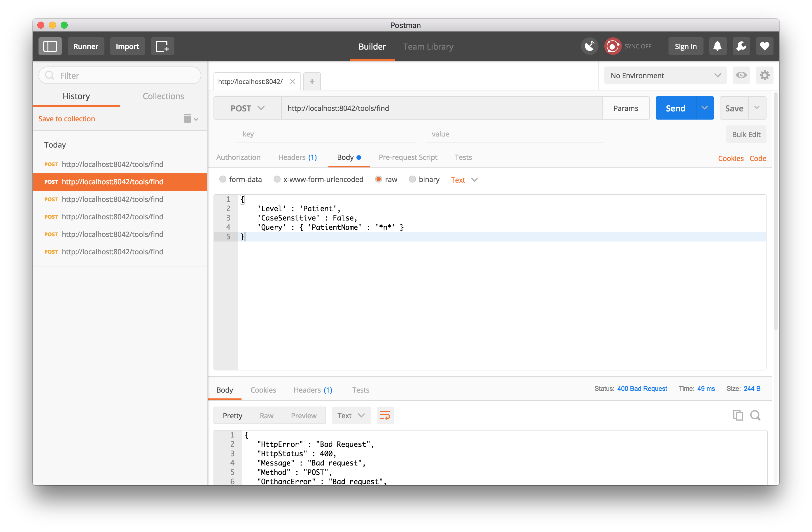Open a new window with the plus-window icon
812x532 pixels.
click(162, 46)
